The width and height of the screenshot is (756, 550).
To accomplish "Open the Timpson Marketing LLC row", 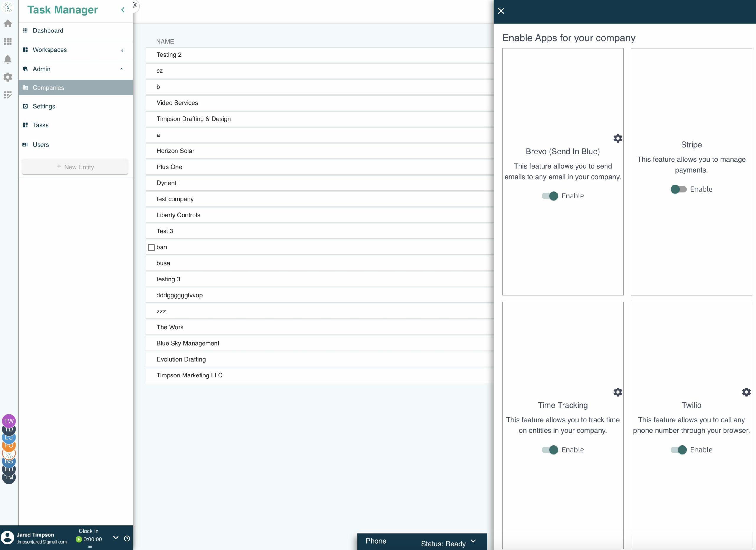I will click(320, 375).
